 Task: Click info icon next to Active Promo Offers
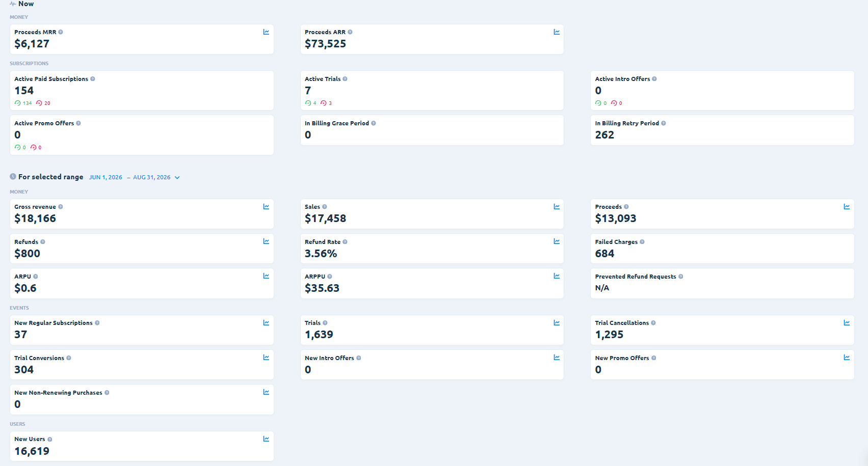click(x=78, y=123)
